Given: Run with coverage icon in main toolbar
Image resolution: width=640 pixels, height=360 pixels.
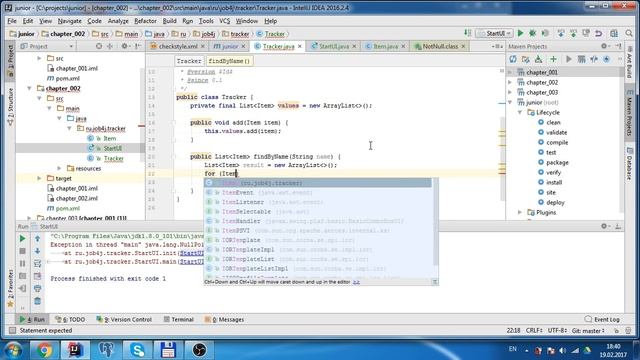Looking at the screenshot, I should [545, 33].
